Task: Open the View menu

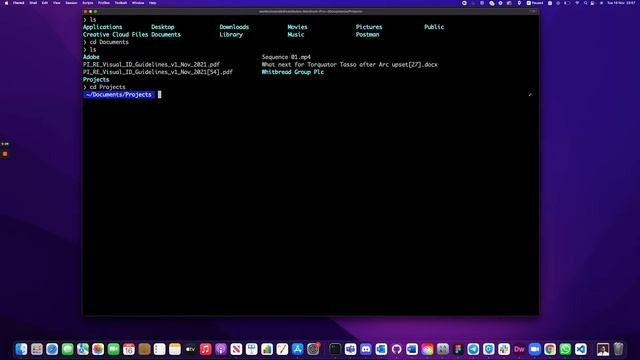Action: coord(57,3)
